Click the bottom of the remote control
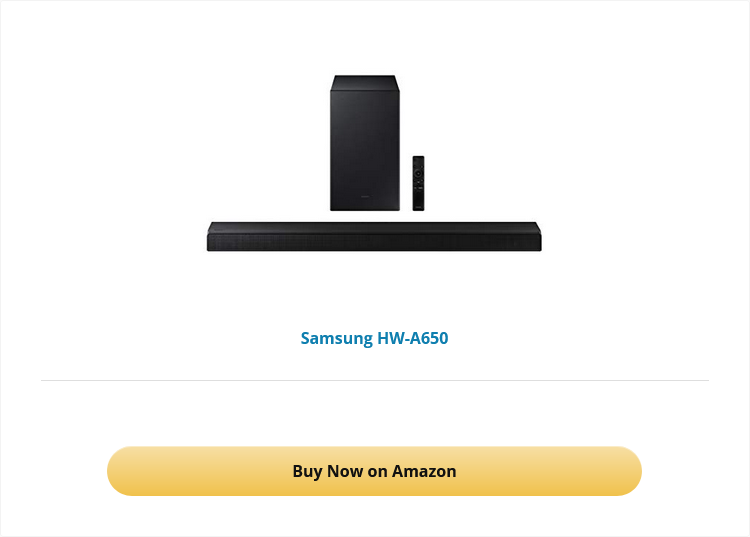Screen dimensions: 750x537 click(x=419, y=206)
